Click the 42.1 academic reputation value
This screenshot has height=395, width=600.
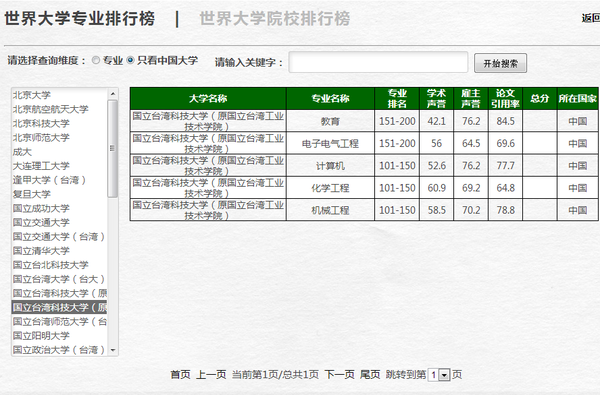pos(437,121)
